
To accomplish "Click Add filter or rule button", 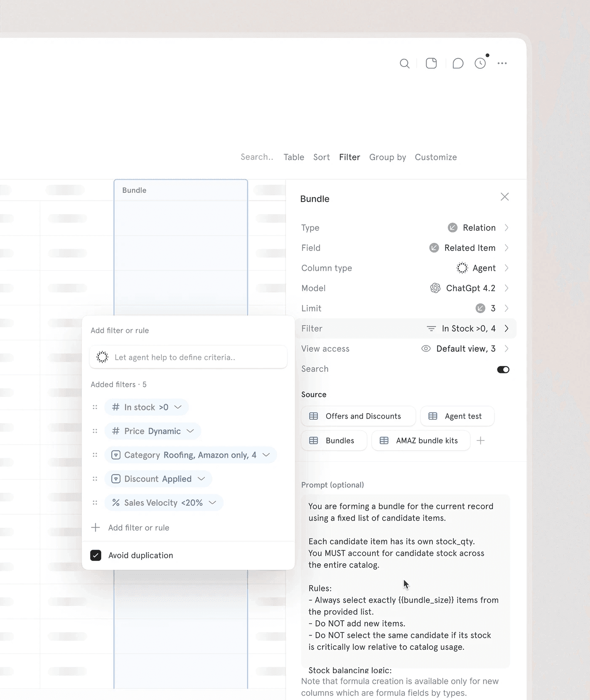I will point(130,528).
